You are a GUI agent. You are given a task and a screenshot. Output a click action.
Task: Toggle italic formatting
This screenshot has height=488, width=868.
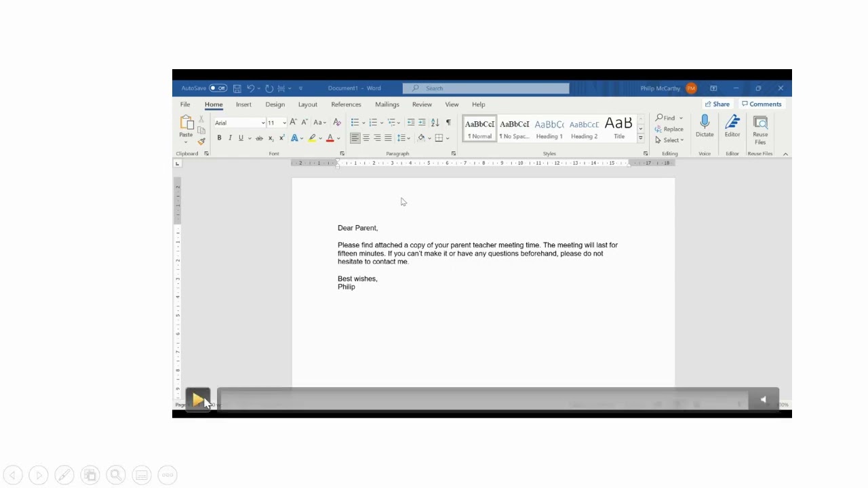coord(230,138)
